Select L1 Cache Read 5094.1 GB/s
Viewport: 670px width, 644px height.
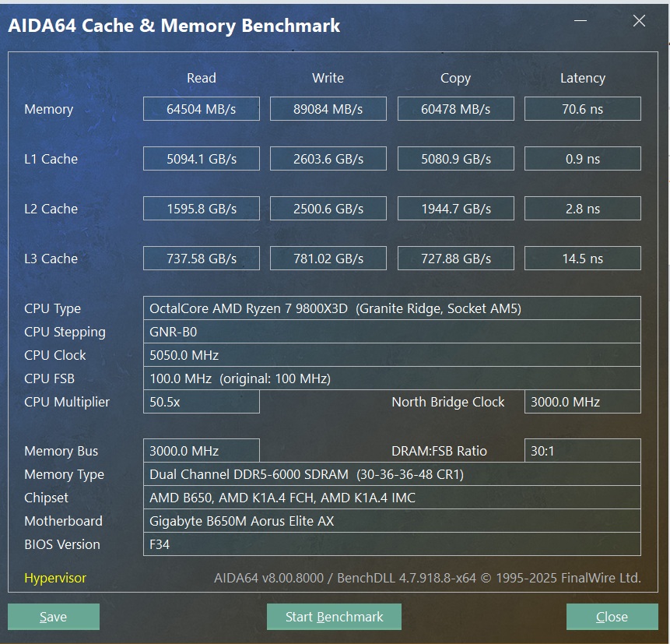(x=202, y=159)
